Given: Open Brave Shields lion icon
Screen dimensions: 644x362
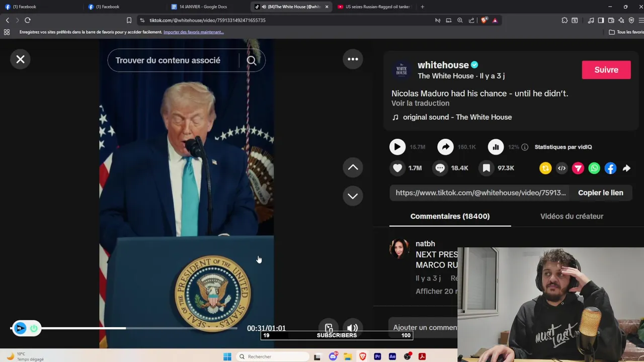Looking at the screenshot, I should click(484, 20).
